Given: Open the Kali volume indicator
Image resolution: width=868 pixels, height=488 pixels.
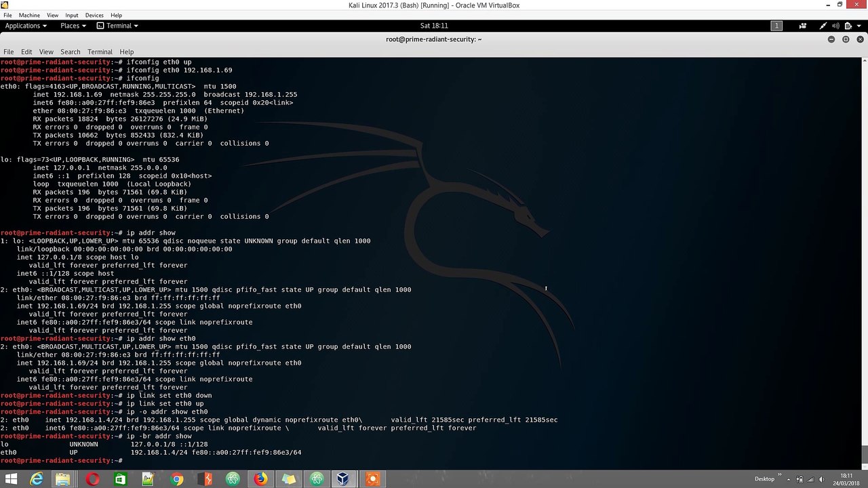Looking at the screenshot, I should (x=836, y=26).
